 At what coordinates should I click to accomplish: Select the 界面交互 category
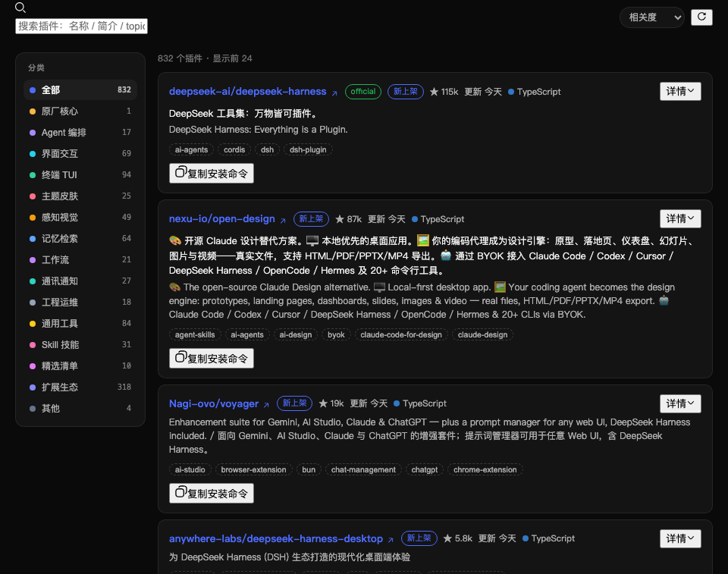click(80, 153)
